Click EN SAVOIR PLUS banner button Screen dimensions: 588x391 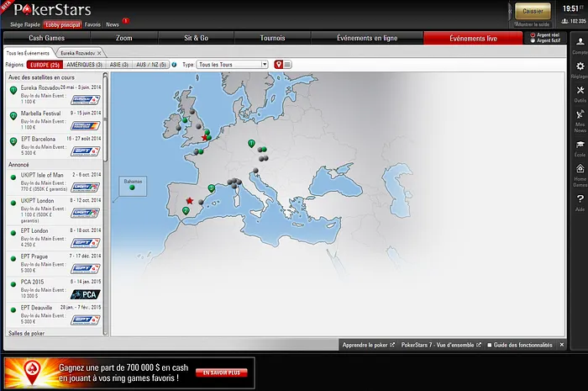tap(222, 373)
